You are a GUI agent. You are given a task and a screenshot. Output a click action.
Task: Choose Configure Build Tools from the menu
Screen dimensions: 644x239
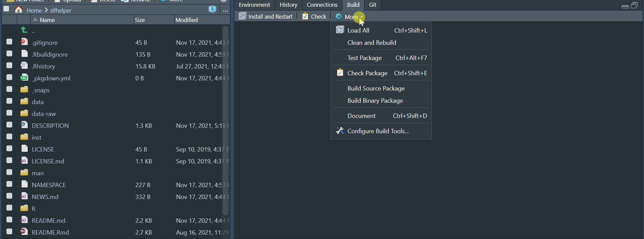click(378, 131)
